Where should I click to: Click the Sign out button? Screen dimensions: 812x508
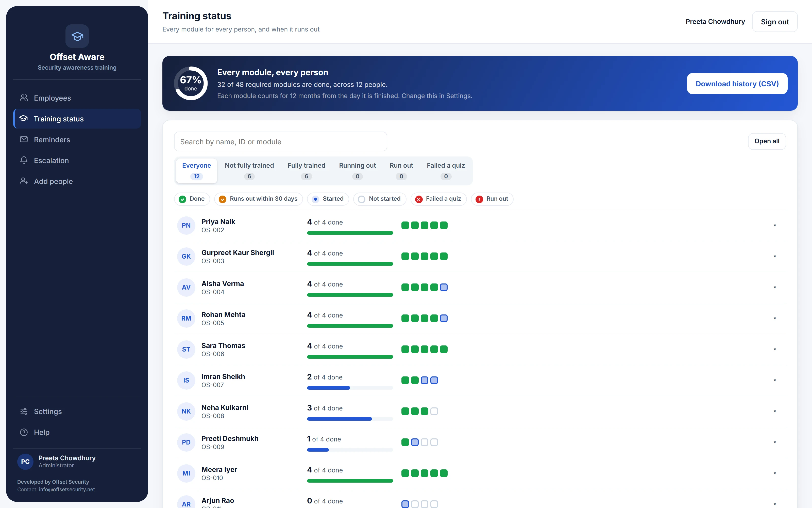[x=775, y=22]
